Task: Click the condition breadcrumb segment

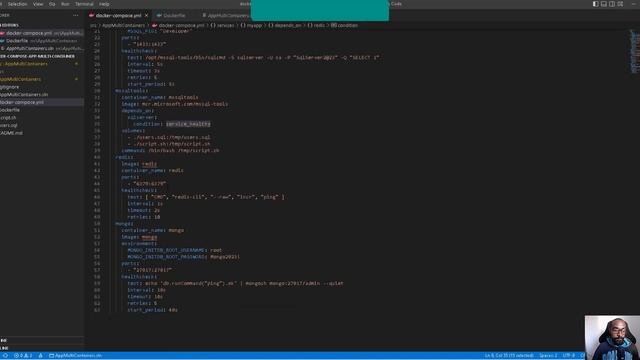Action: tap(344, 25)
